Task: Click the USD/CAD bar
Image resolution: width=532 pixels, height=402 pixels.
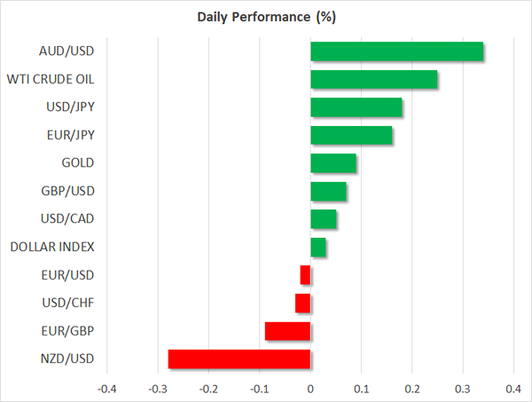Action: [x=324, y=219]
